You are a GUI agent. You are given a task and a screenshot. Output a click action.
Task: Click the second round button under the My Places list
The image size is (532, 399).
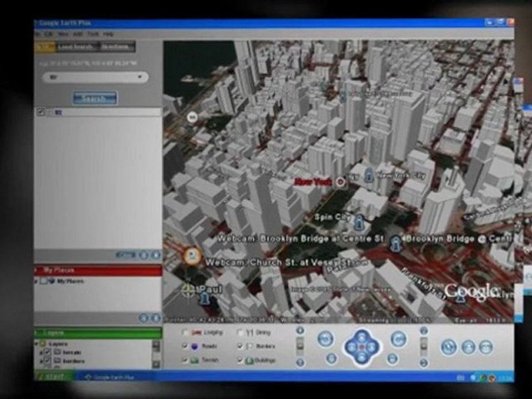156,318
